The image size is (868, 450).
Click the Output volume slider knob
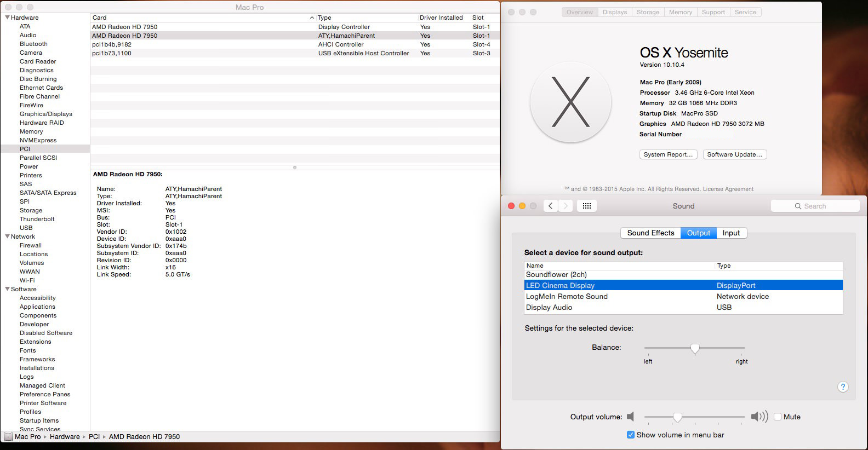(677, 417)
